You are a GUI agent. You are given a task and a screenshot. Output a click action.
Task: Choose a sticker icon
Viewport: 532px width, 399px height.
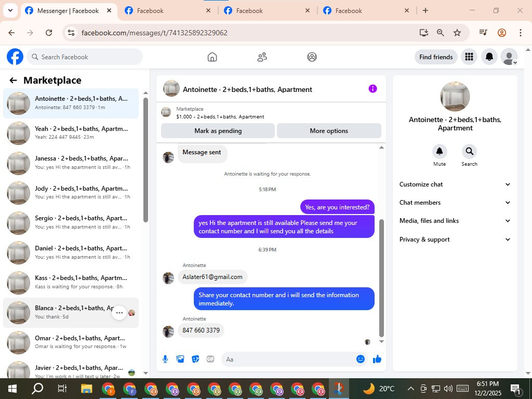coord(195,359)
